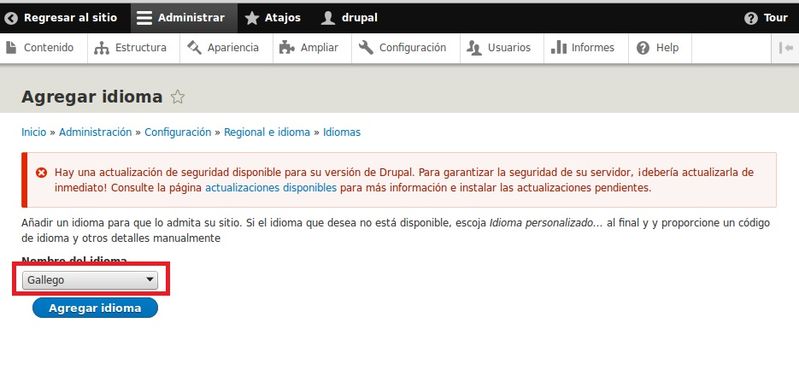Click the italic Idioma personalizado text
This screenshot has width=799, height=376.
[545, 224]
